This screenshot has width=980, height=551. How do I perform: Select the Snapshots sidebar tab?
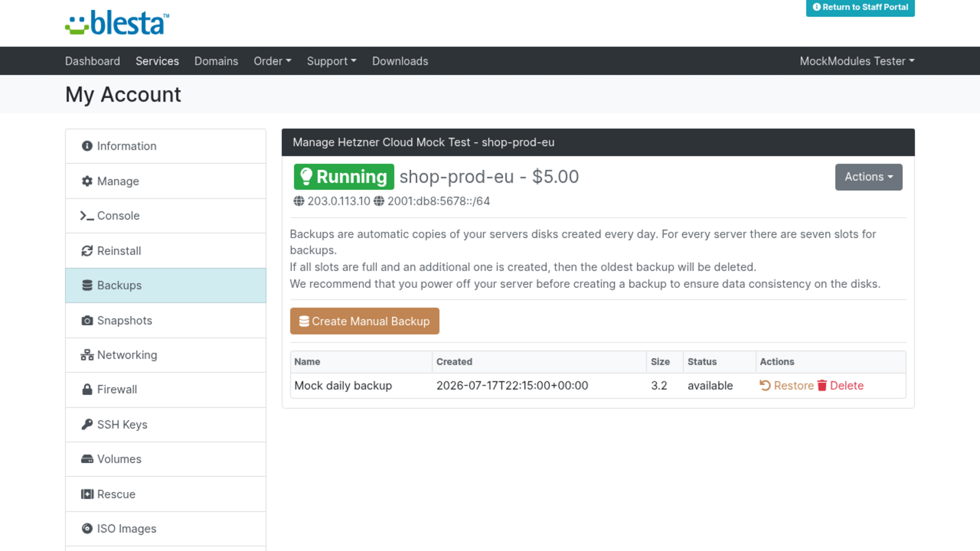click(x=166, y=320)
